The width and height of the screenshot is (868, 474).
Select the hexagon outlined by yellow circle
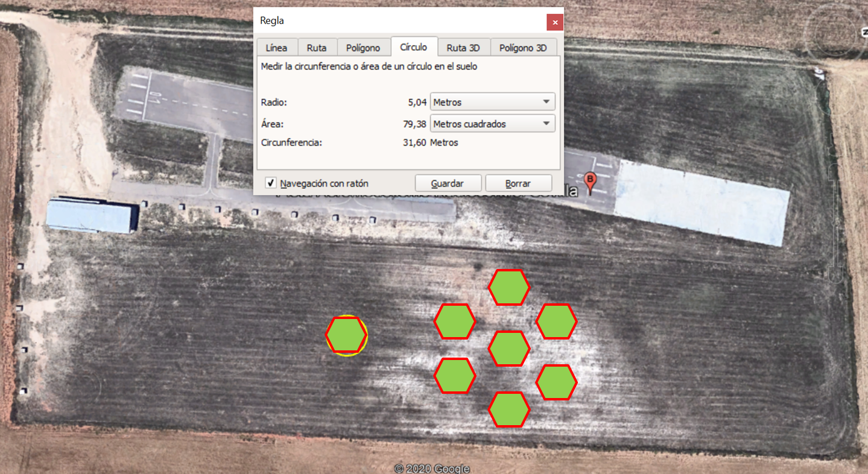pyautogui.click(x=346, y=335)
